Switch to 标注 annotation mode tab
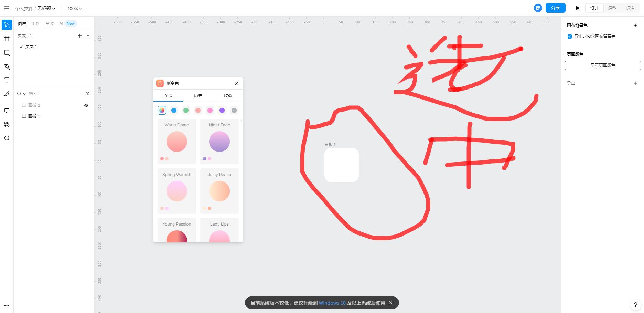The height and width of the screenshot is (313, 644). point(630,8)
